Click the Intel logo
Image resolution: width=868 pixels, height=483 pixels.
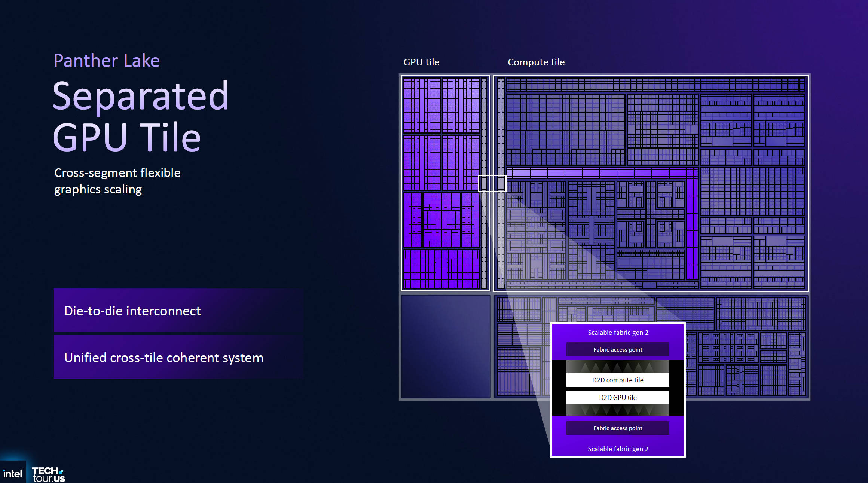[x=13, y=474]
